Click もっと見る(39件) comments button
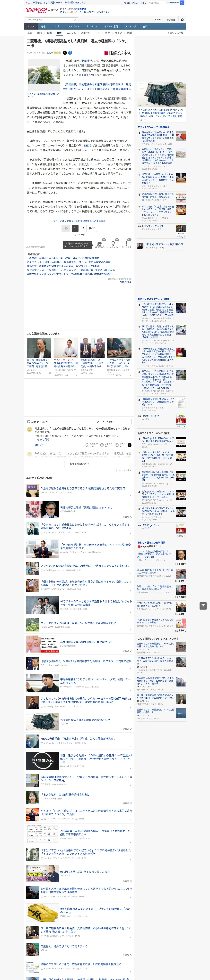The image size is (210, 980). point(79,463)
